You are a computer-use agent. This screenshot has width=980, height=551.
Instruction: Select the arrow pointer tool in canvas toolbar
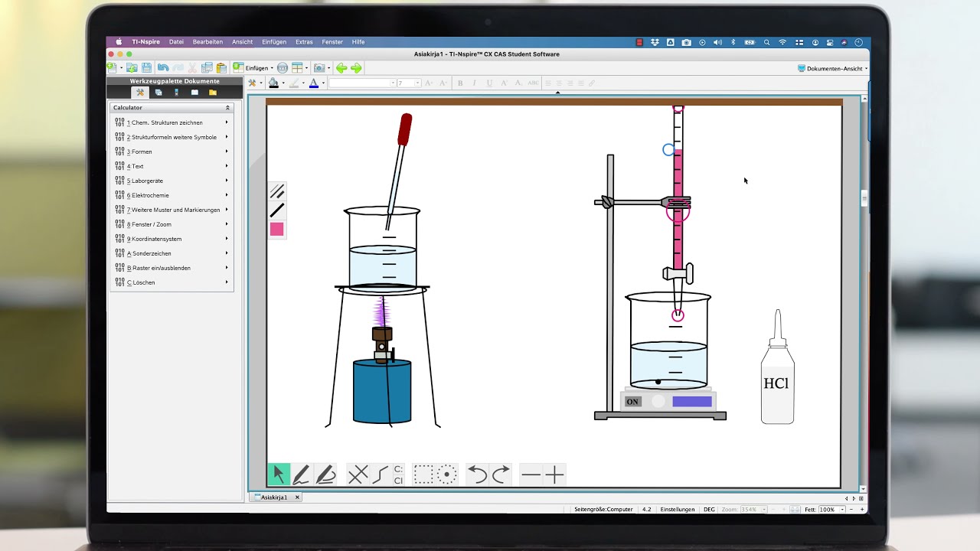[279, 474]
